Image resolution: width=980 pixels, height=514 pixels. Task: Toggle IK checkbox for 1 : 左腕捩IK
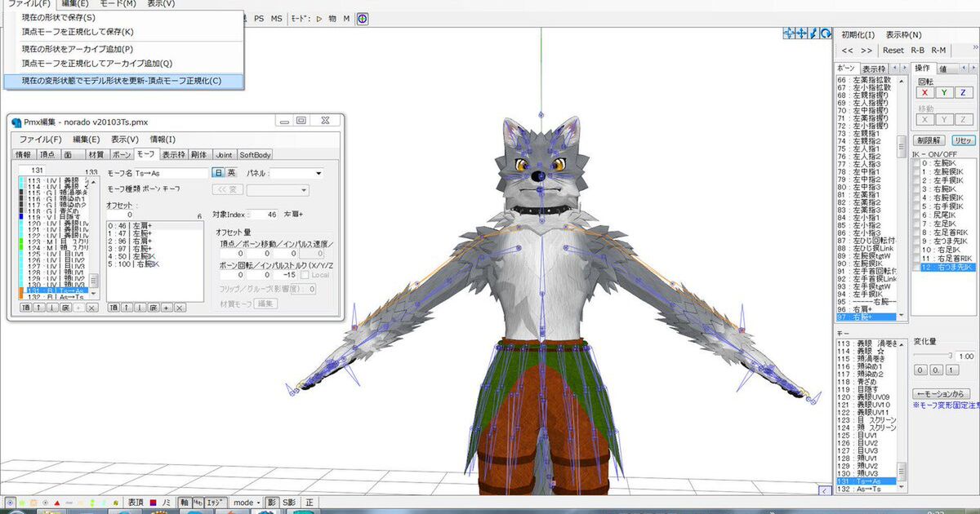915,171
